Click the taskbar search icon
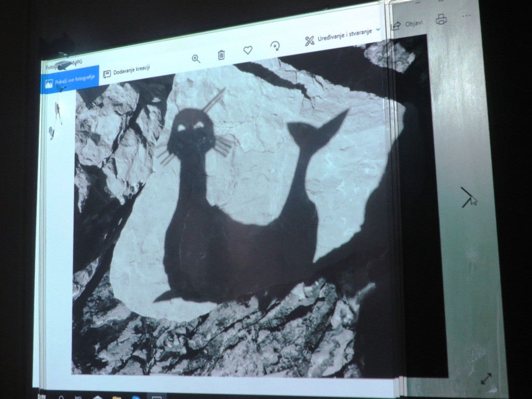 [x=61, y=397]
